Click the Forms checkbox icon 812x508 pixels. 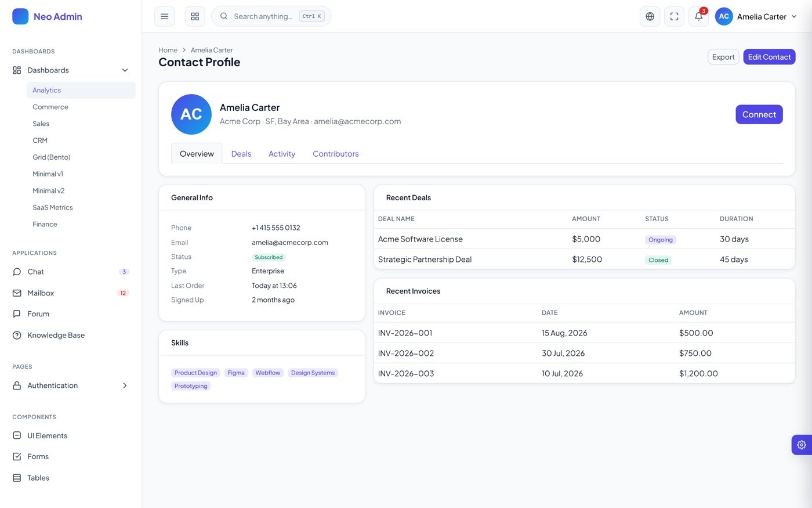point(17,456)
